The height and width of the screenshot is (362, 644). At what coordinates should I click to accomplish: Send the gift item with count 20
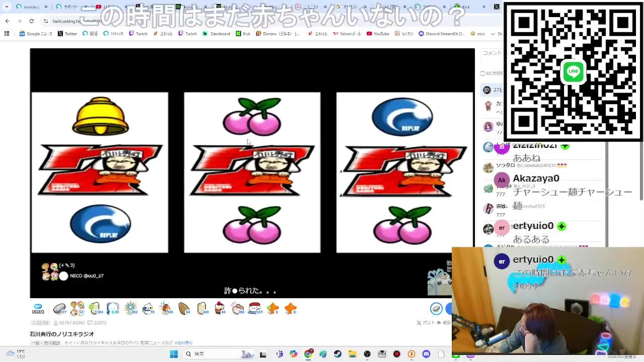pos(113,308)
